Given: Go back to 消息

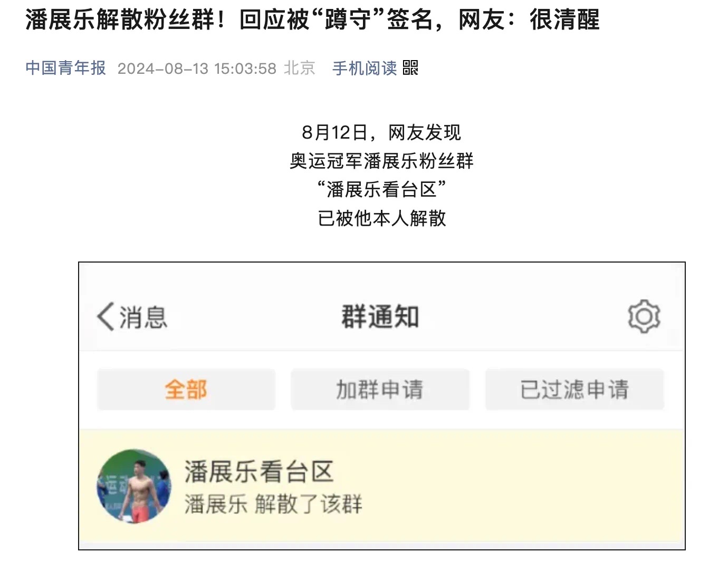Looking at the screenshot, I should (x=132, y=317).
